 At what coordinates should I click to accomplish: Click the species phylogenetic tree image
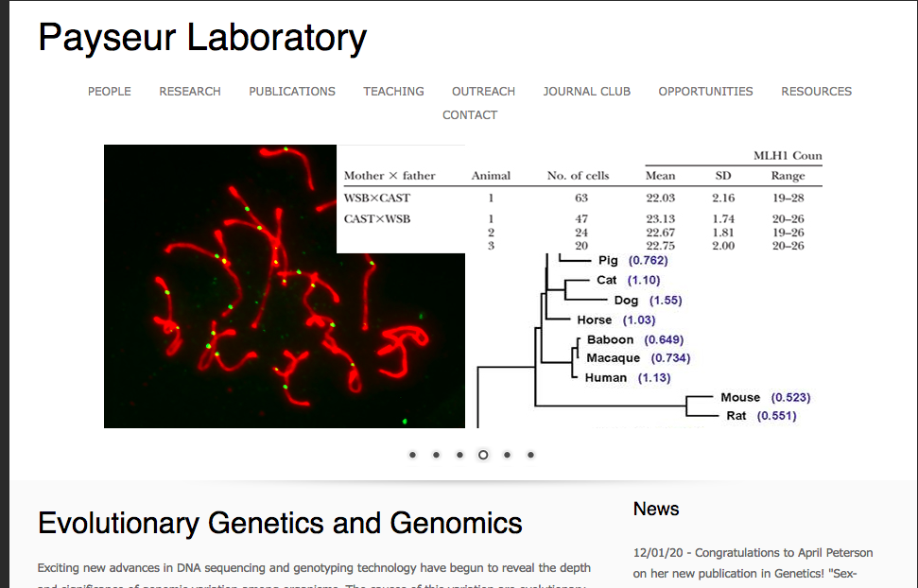tap(644, 340)
